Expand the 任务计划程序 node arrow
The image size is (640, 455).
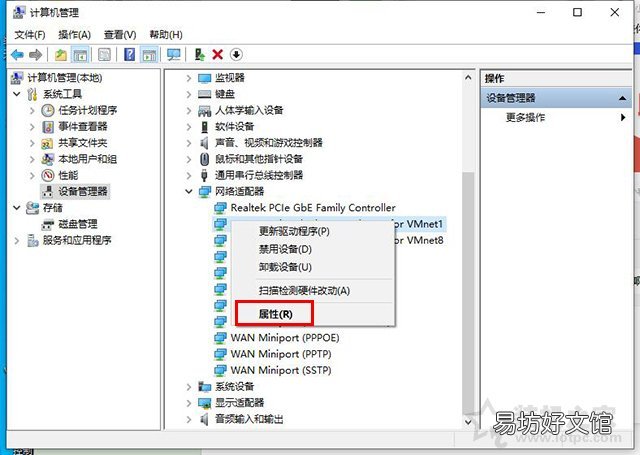point(32,110)
